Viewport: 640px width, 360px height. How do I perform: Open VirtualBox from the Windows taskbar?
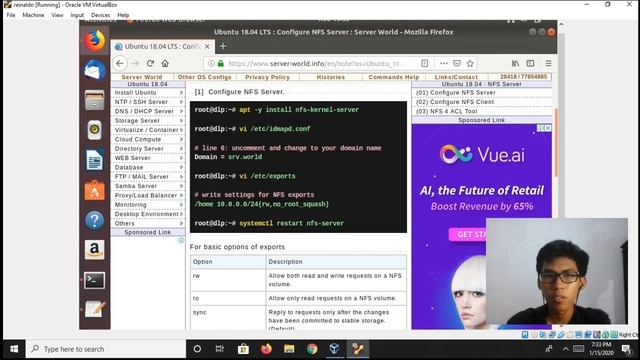click(x=334, y=349)
